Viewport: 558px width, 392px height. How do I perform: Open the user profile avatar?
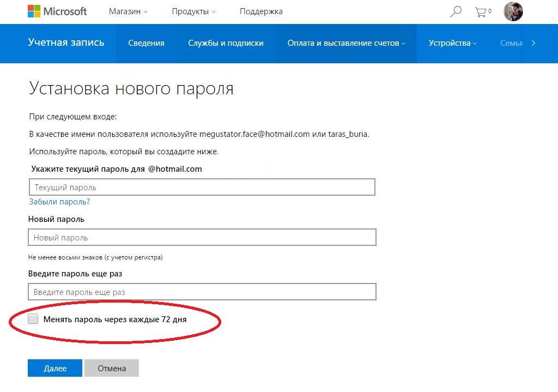click(513, 11)
